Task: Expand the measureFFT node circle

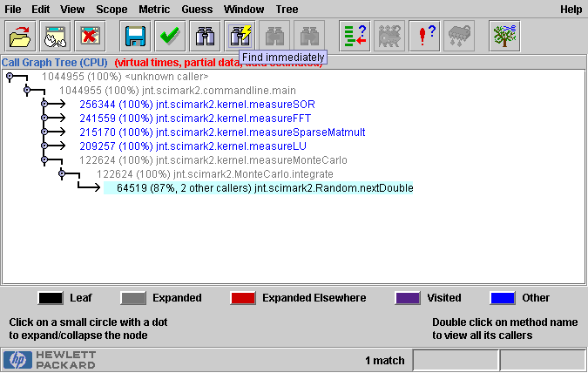Action: [44, 119]
